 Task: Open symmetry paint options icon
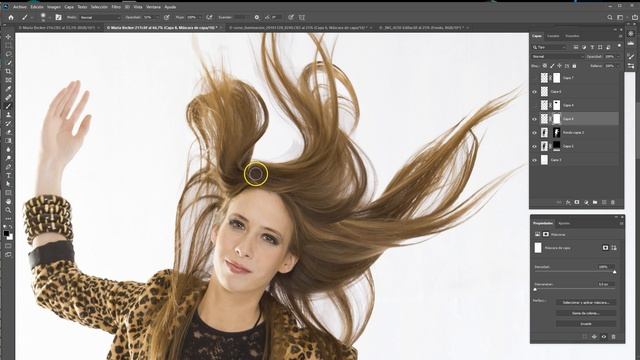(x=302, y=17)
